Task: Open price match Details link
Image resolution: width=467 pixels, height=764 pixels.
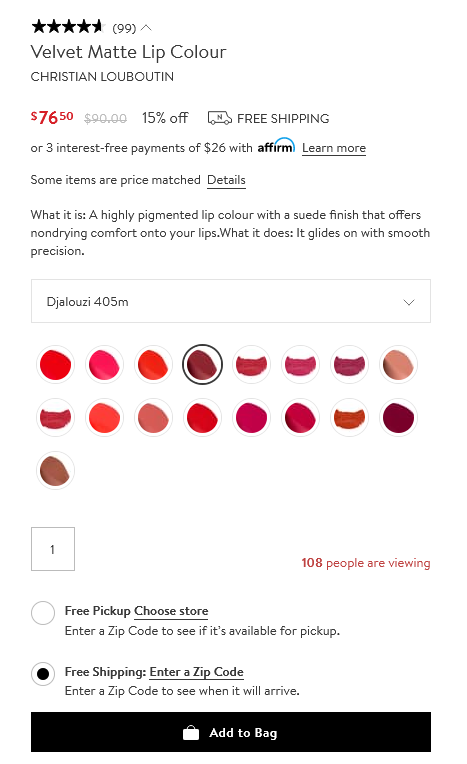Action: coord(226,180)
